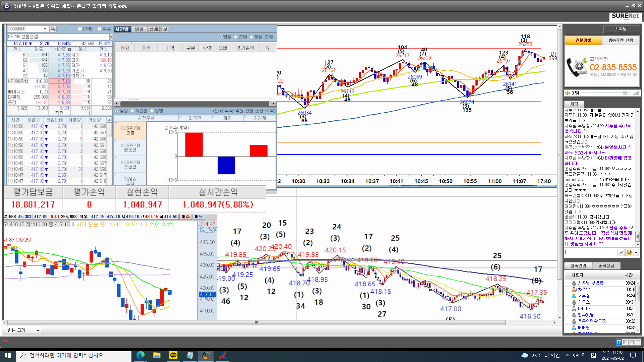The image size is (644, 362).
Task: Select the 시간별 radio option in investor panel
Action: pyautogui.click(x=132, y=111)
